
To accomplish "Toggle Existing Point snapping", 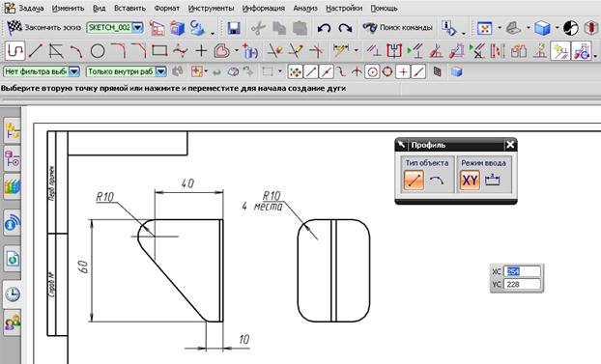I will click(403, 71).
